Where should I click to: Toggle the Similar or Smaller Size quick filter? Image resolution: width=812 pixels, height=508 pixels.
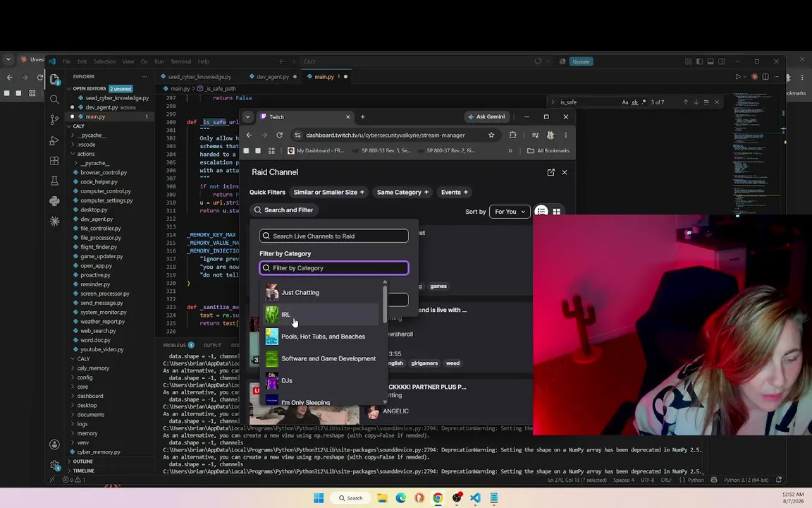(329, 193)
